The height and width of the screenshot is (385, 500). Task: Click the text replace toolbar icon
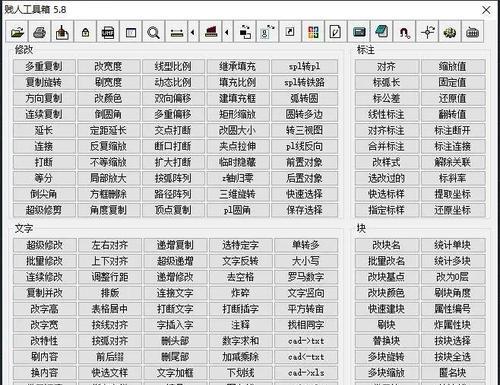(x=268, y=31)
